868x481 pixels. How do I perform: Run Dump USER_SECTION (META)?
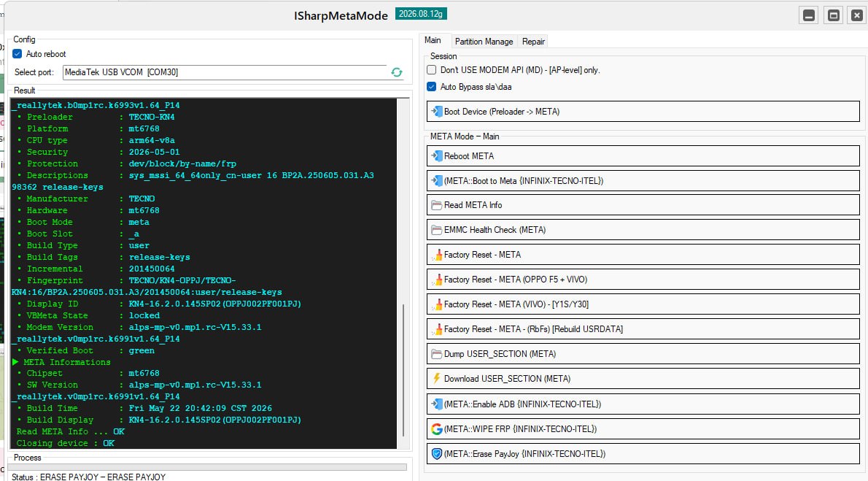tap(643, 354)
